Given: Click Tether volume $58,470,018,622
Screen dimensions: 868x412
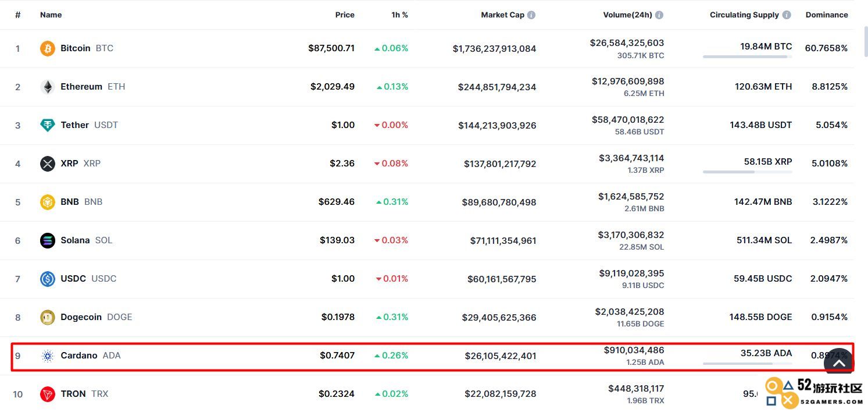Looking at the screenshot, I should (x=628, y=120).
